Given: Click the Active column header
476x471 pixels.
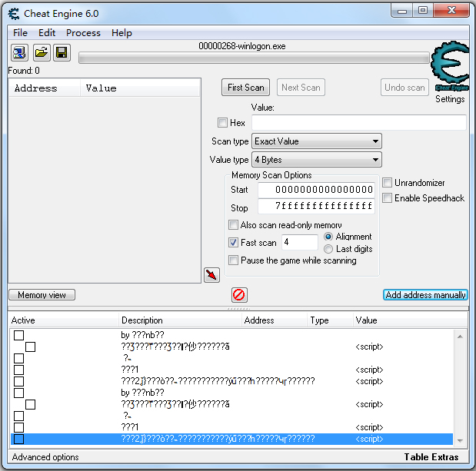Looking at the screenshot, I should [64, 320].
